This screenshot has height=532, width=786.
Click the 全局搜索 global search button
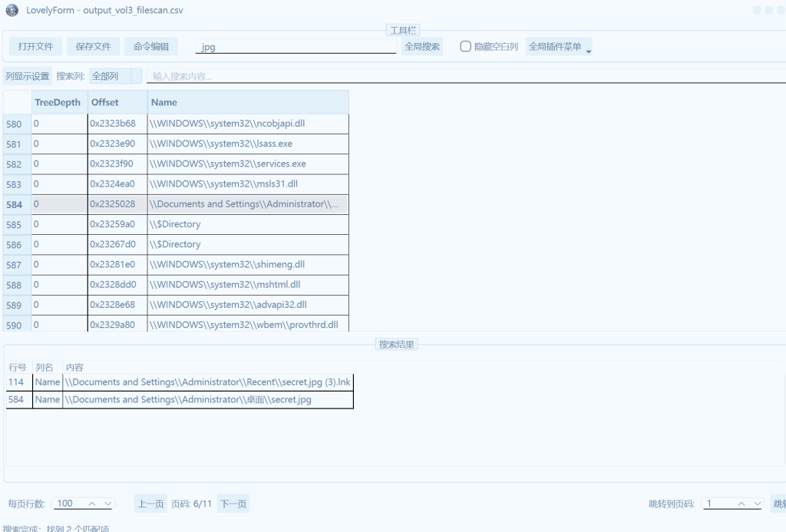[x=422, y=47]
